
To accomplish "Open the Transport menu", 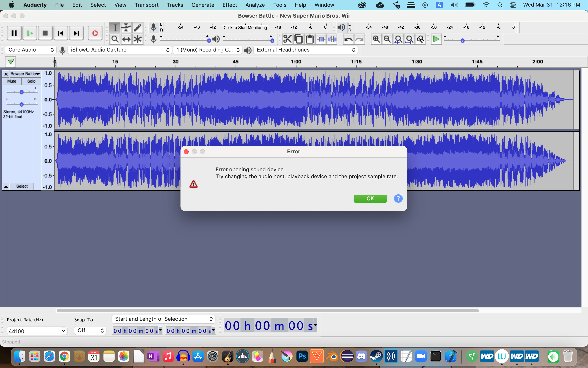I will pos(147,5).
